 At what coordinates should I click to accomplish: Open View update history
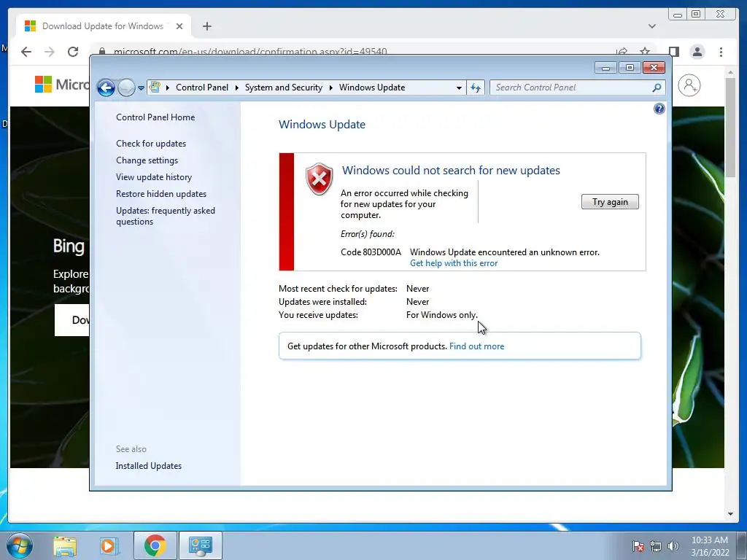click(154, 177)
